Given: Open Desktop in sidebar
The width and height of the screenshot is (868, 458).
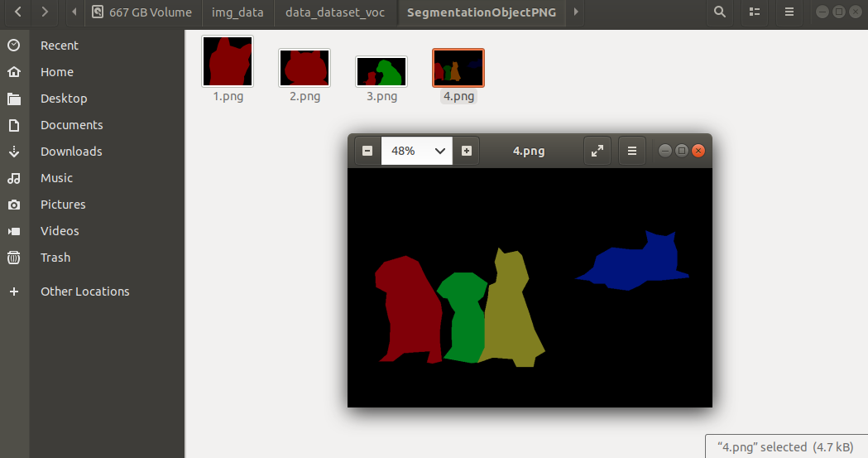Looking at the screenshot, I should click(x=64, y=99).
